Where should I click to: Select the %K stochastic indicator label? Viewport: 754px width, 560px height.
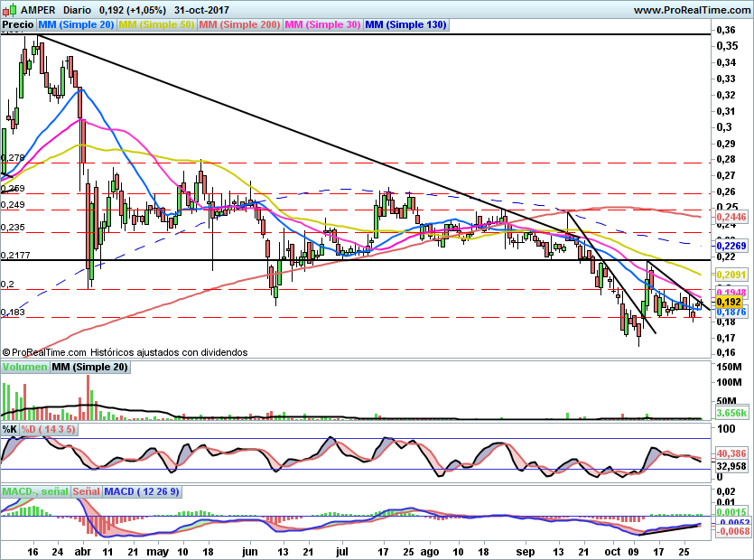point(10,428)
